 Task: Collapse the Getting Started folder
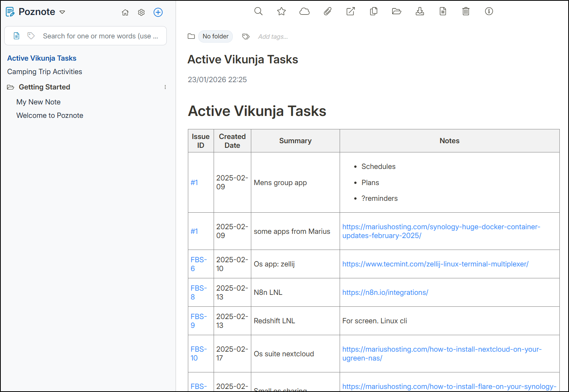[x=11, y=87]
